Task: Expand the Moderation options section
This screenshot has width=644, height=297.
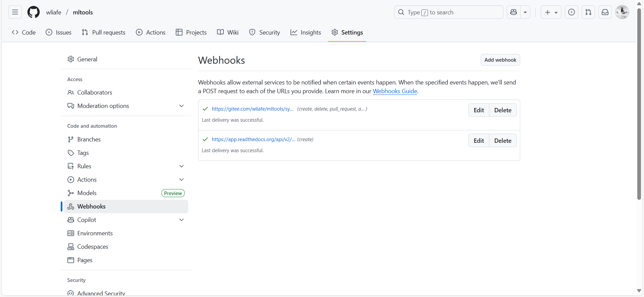Action: pyautogui.click(x=181, y=106)
